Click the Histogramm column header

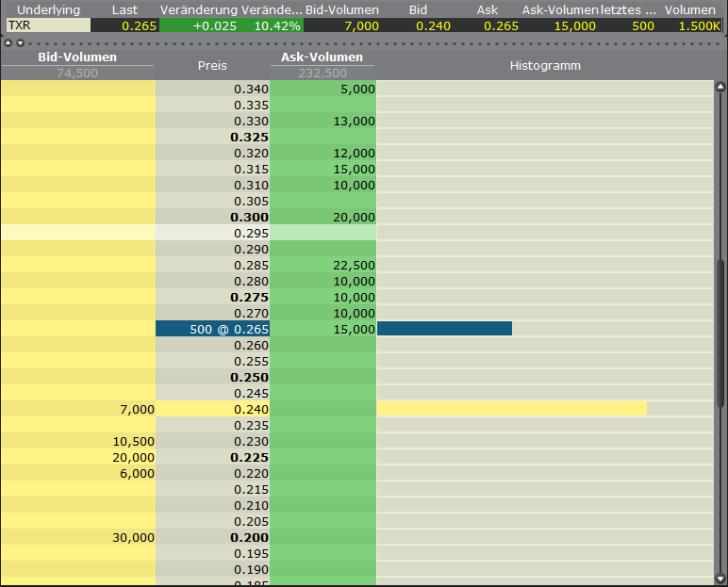[544, 66]
